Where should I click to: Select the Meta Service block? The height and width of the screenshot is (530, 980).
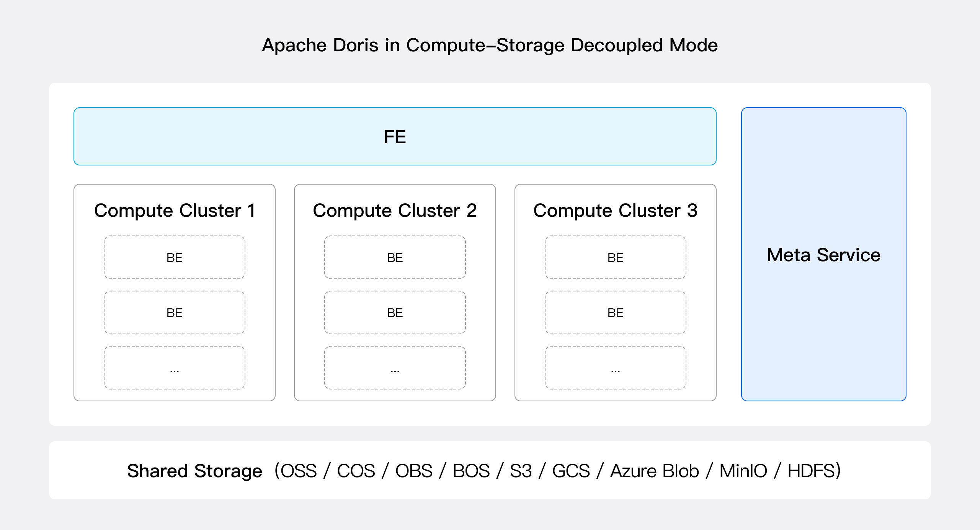(823, 254)
